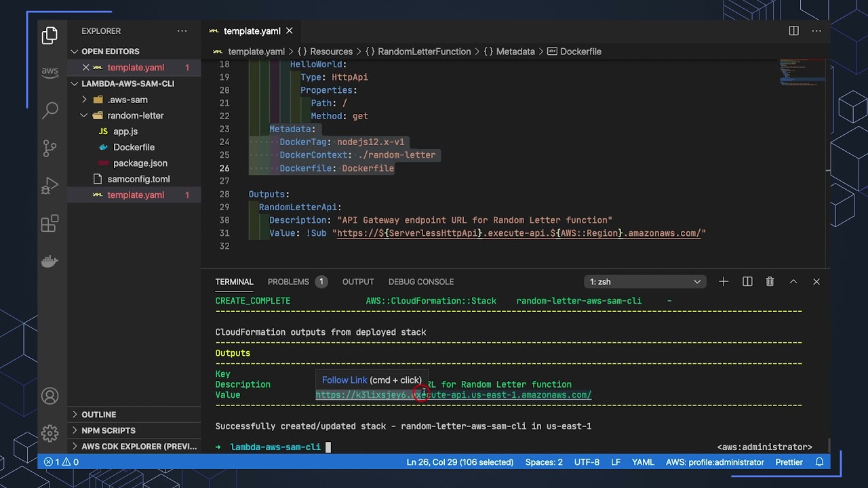Open the Search view
The image size is (868, 488).
pyautogui.click(x=50, y=110)
